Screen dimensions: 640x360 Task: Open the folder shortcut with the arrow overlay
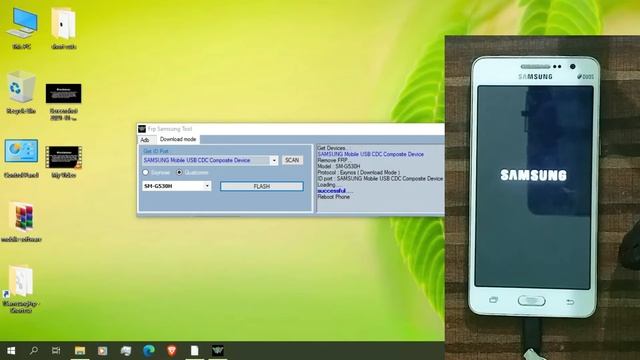[x=20, y=288]
